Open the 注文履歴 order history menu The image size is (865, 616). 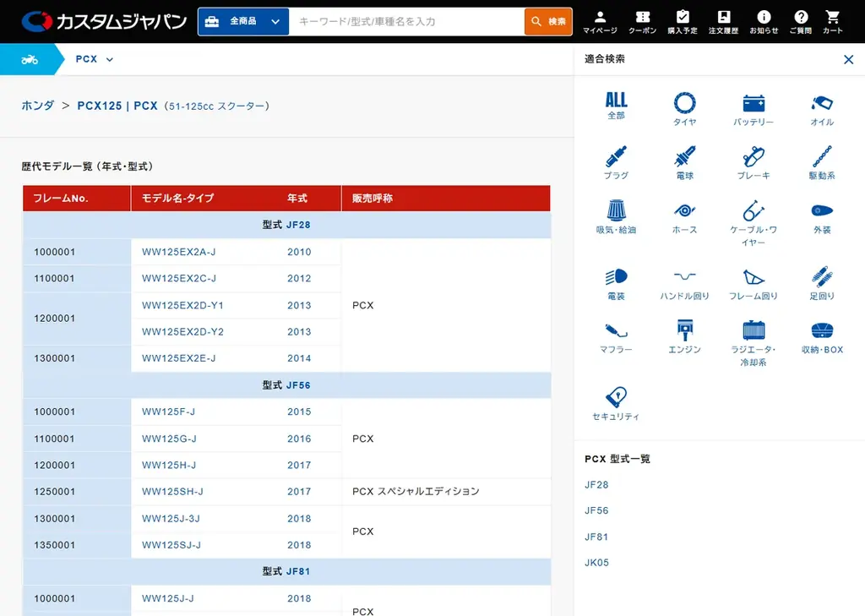click(723, 22)
